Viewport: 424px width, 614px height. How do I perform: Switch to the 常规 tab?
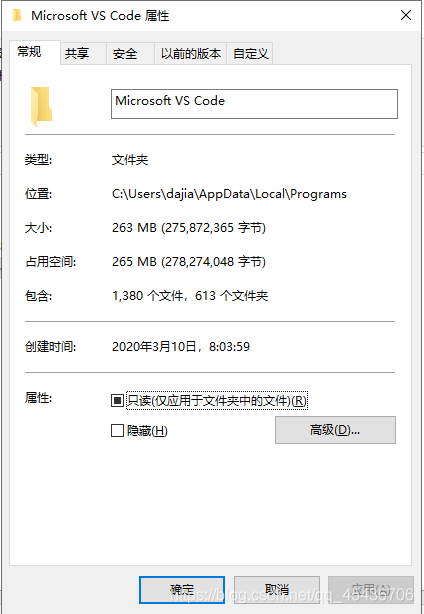click(34, 52)
